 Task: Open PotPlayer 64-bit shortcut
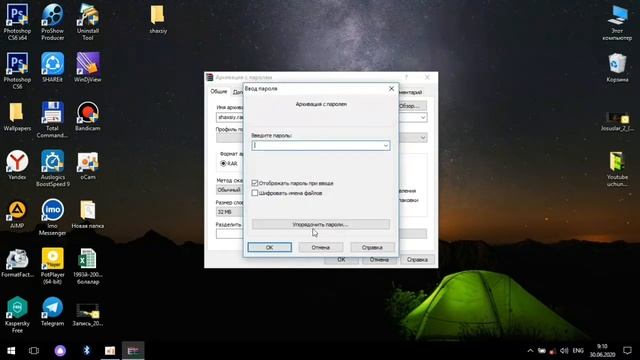[x=53, y=266]
